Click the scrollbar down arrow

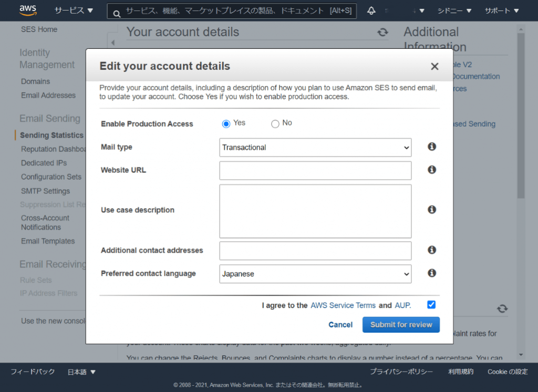[x=521, y=355]
